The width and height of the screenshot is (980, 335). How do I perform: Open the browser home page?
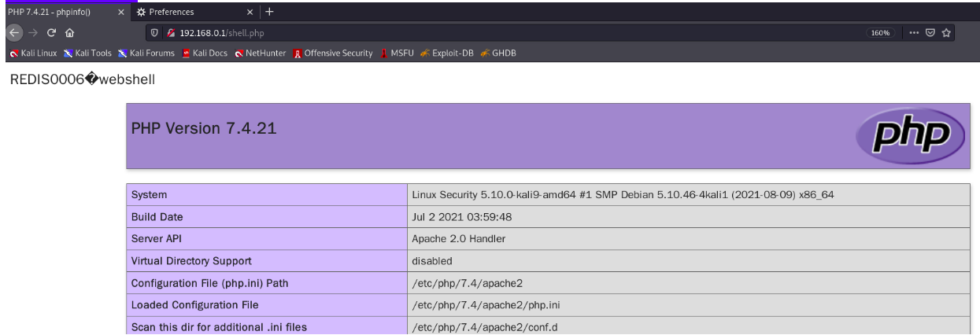[x=70, y=33]
